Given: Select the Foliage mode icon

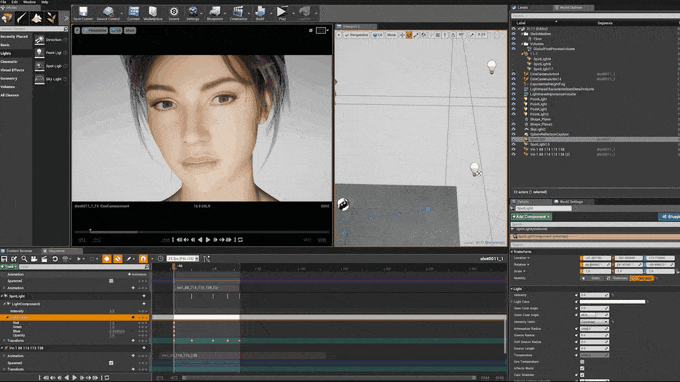Looking at the screenshot, I should coord(52,18).
